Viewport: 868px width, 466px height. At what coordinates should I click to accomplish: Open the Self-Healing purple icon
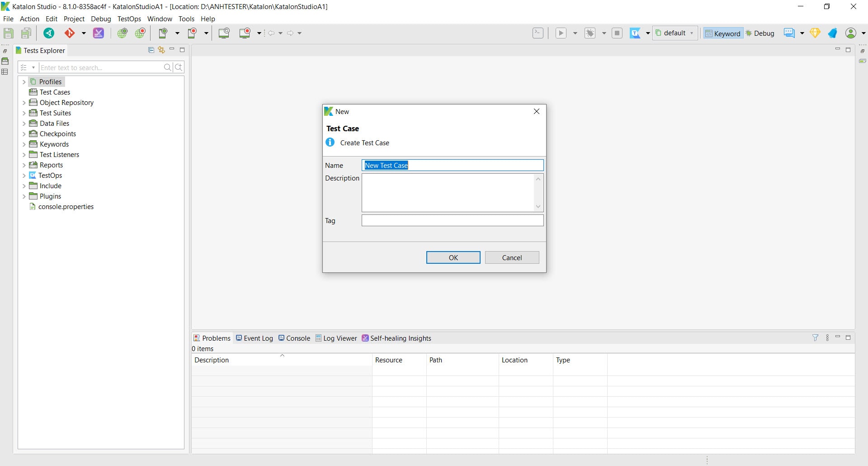coord(99,33)
